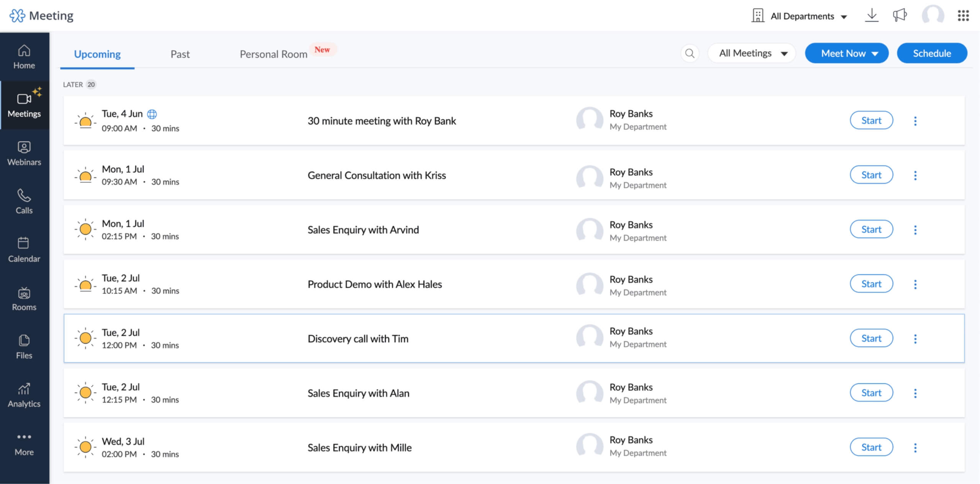Image resolution: width=980 pixels, height=484 pixels.
Task: Start the General Consultation with Kriss meeting
Action: (871, 175)
